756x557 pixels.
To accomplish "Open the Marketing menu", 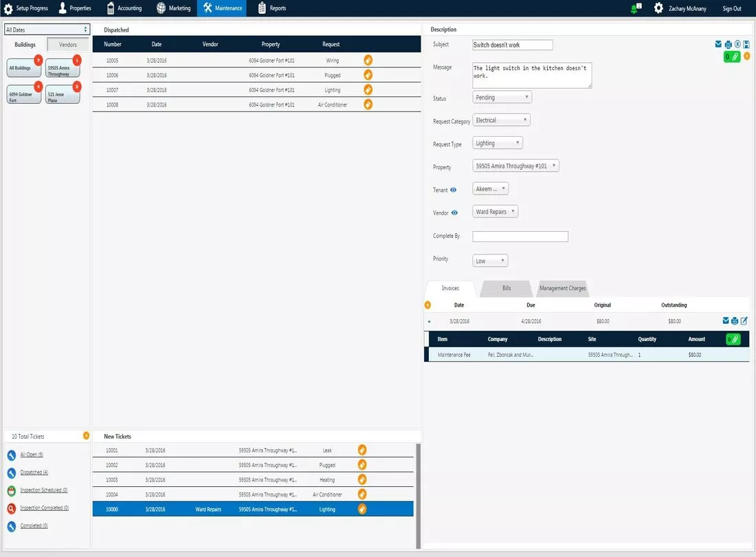I will coord(174,8).
